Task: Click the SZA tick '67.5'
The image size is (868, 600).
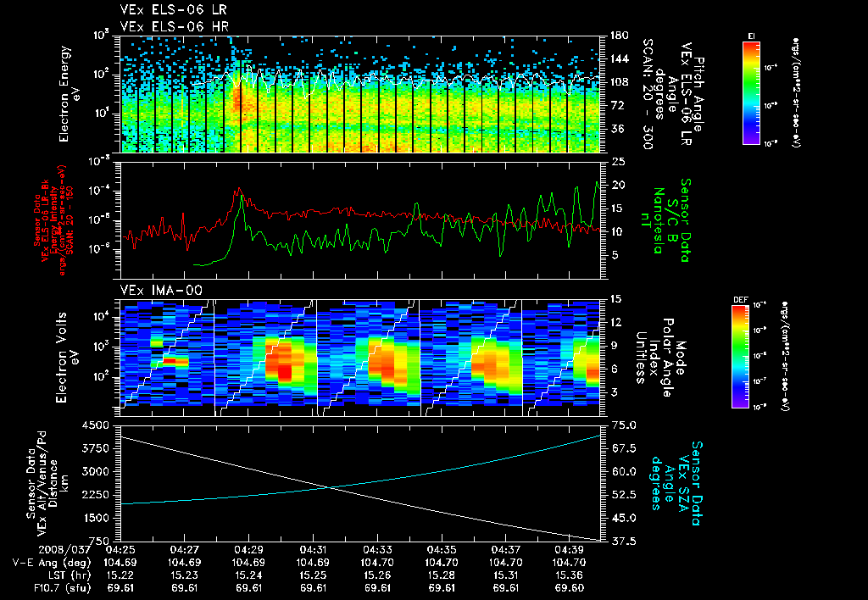Action: tap(624, 448)
